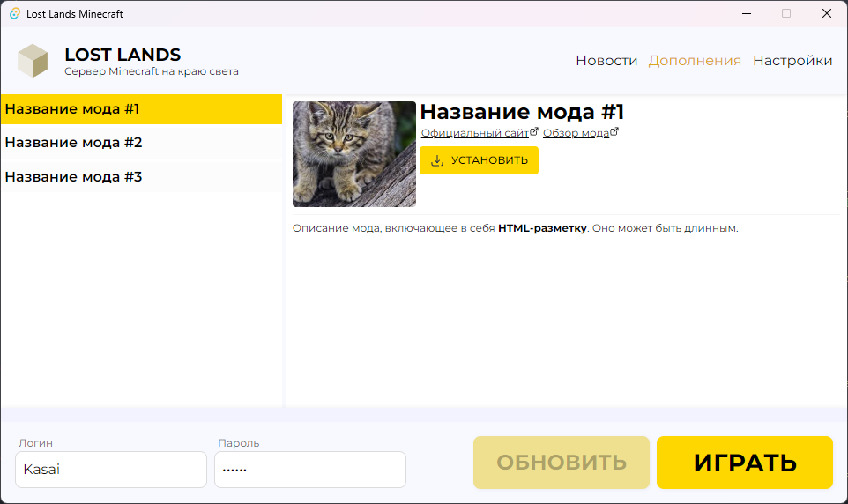Screen dimensions: 848x504
Task: Switch to the Дополнения tab
Action: 695,61
